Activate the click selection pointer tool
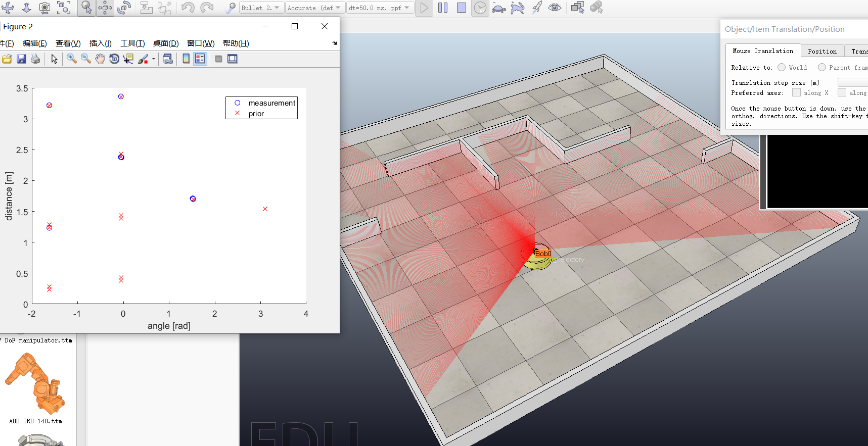The width and height of the screenshot is (868, 446). pyautogui.click(x=86, y=8)
